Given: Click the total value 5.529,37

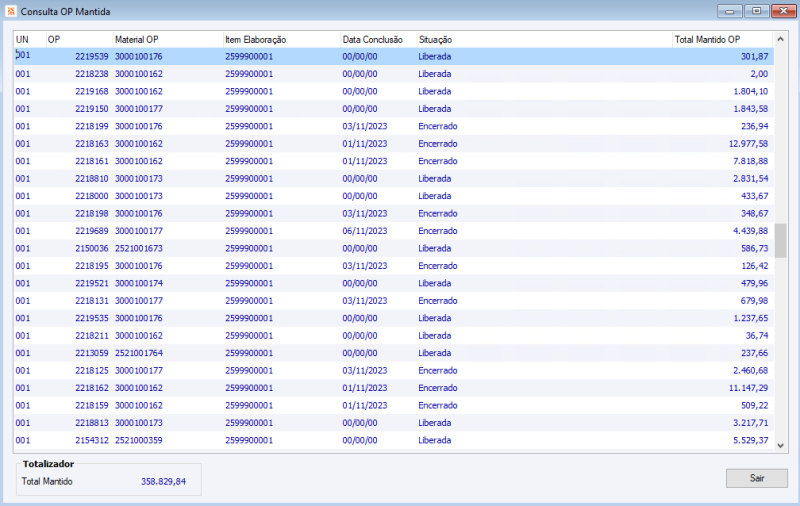Looking at the screenshot, I should tap(751, 440).
